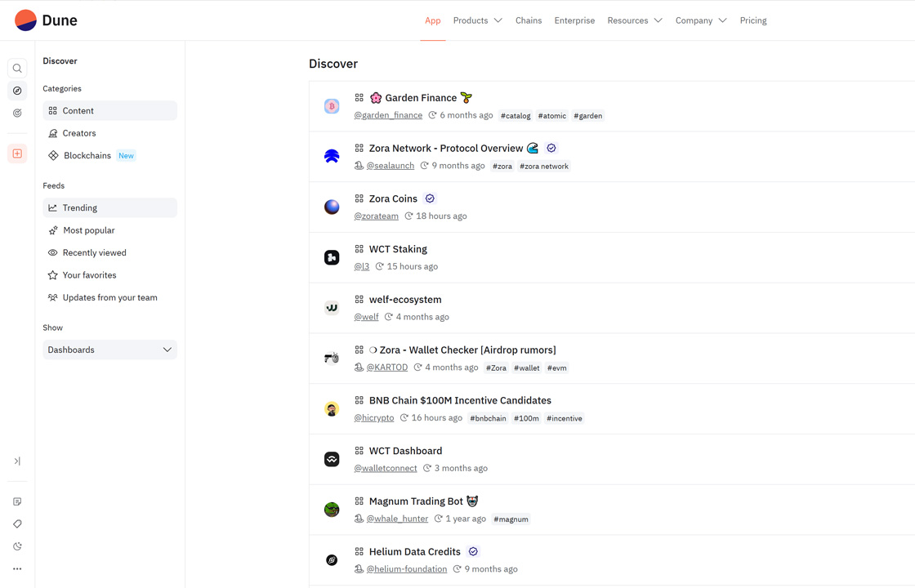Toggle dark mode moon icon
915x588 pixels.
[x=17, y=546]
